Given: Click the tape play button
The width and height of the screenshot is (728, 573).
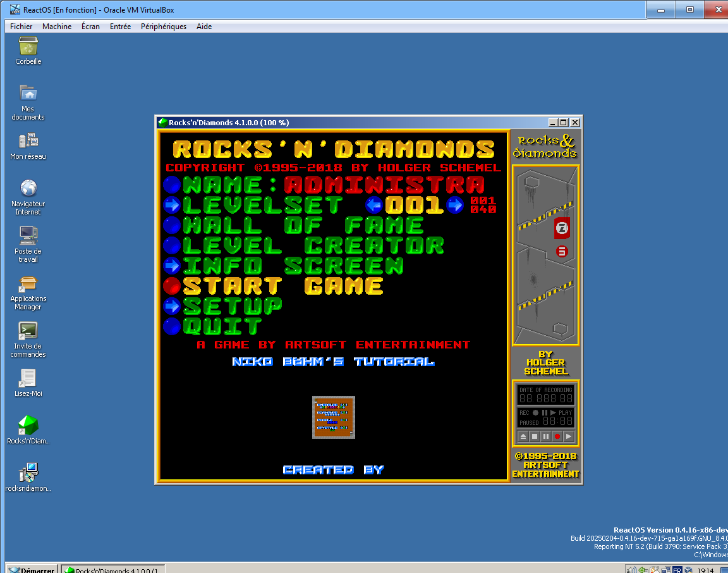Looking at the screenshot, I should (569, 436).
